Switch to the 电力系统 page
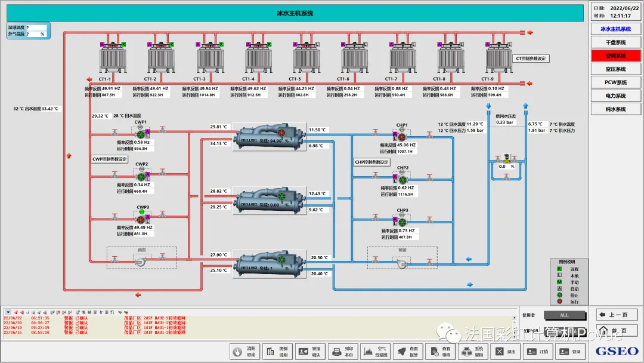 pos(615,96)
